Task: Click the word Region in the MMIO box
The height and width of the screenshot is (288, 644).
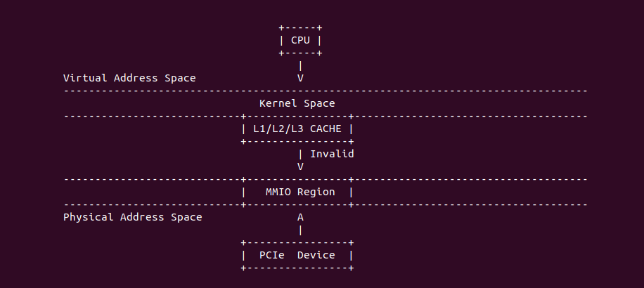Action: tap(316, 192)
